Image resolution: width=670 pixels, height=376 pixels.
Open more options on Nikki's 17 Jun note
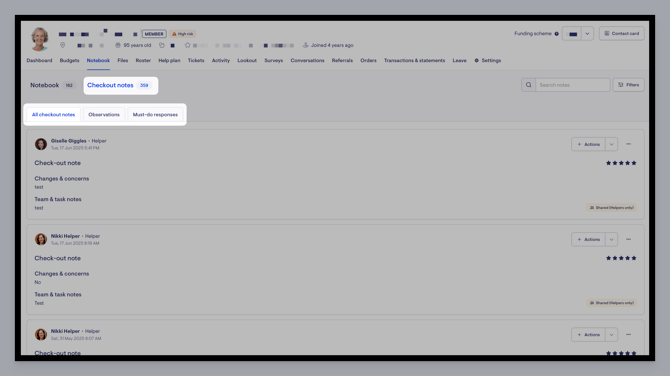(629, 239)
